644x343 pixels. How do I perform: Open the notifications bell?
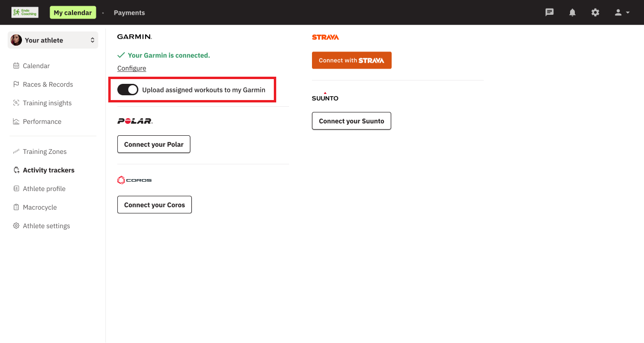click(572, 12)
